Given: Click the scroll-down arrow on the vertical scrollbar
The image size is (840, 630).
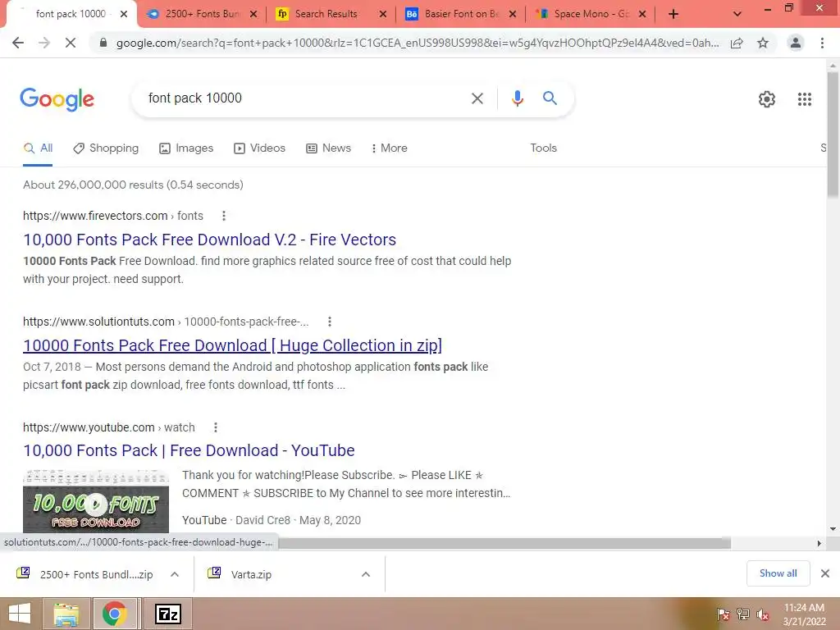Looking at the screenshot, I should [833, 529].
